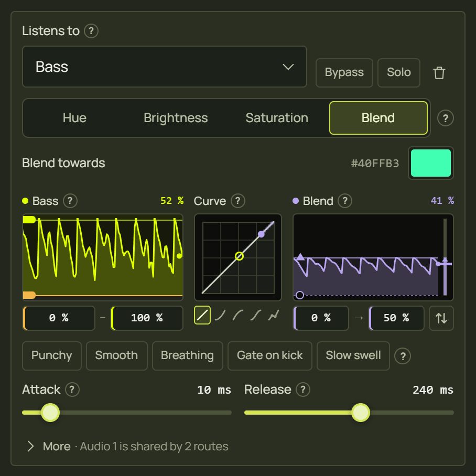Open help for Listens to
Screen dimensions: 476x476
91,31
